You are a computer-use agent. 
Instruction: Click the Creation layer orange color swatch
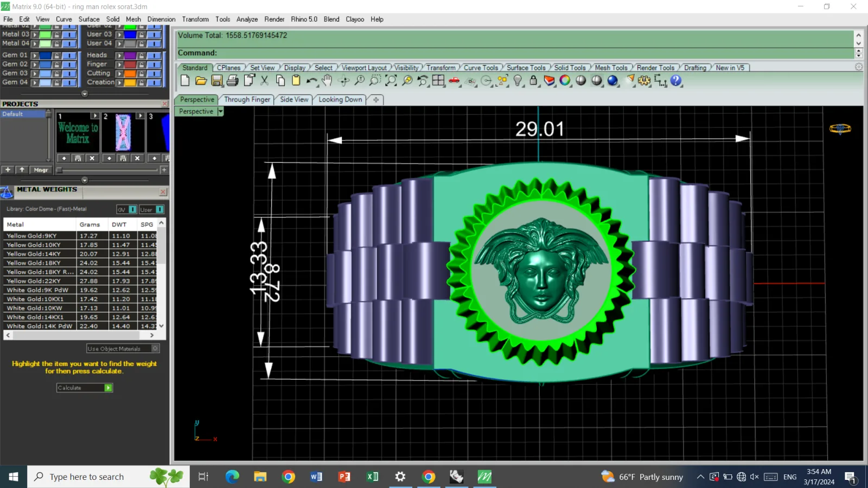point(130,83)
